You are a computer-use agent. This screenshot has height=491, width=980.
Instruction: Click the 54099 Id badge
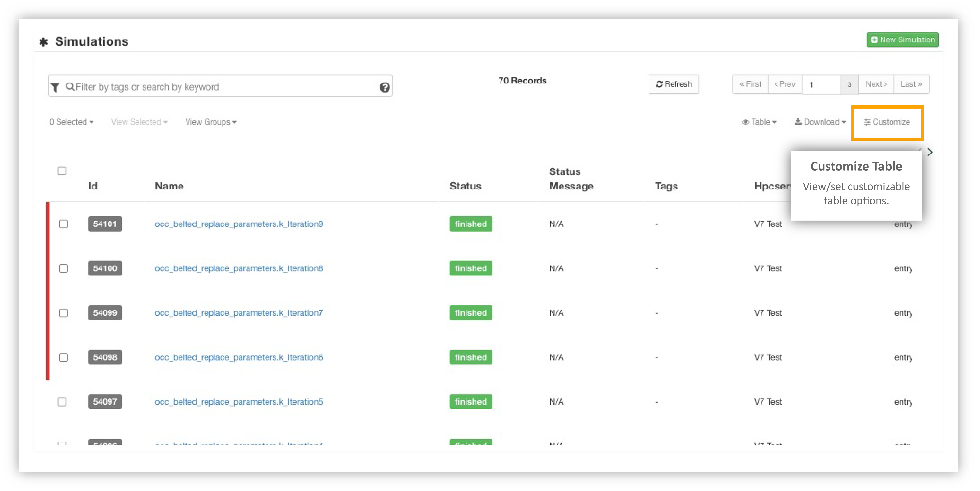(105, 313)
